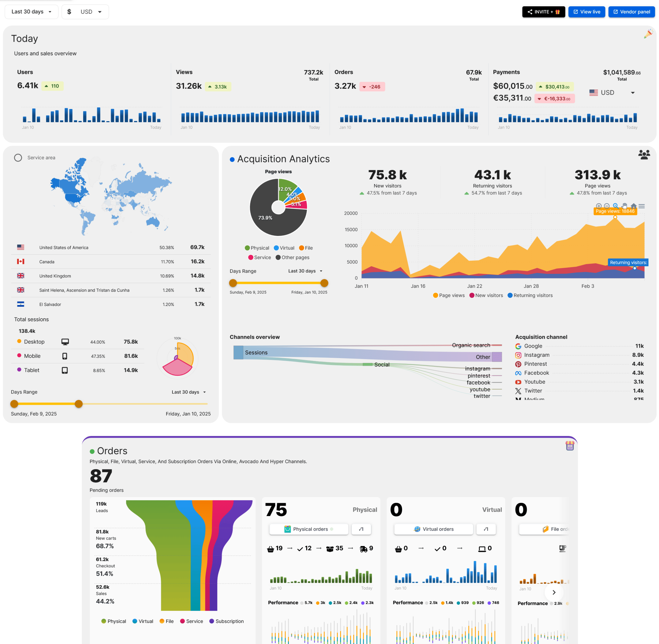
Task: Click sessions Days Range slider middle handle
Action: [x=79, y=404]
